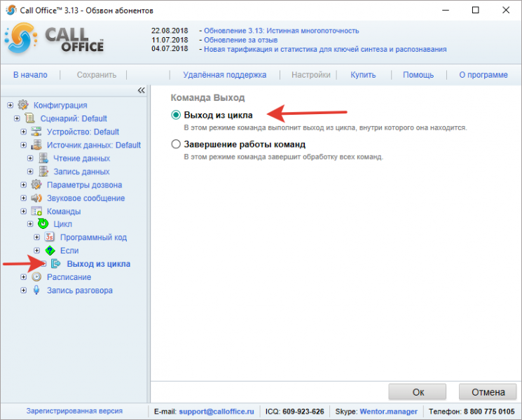The width and height of the screenshot is (522, 420).
Task: Select the Выход из цикла tree label
Action: 99,264
